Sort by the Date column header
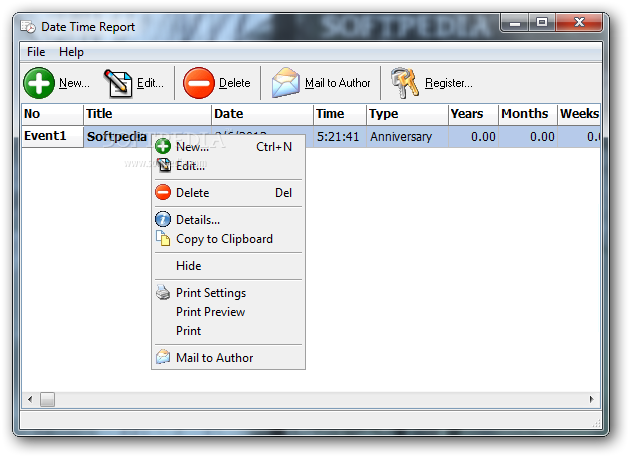The width and height of the screenshot is (630, 457). coord(262,114)
